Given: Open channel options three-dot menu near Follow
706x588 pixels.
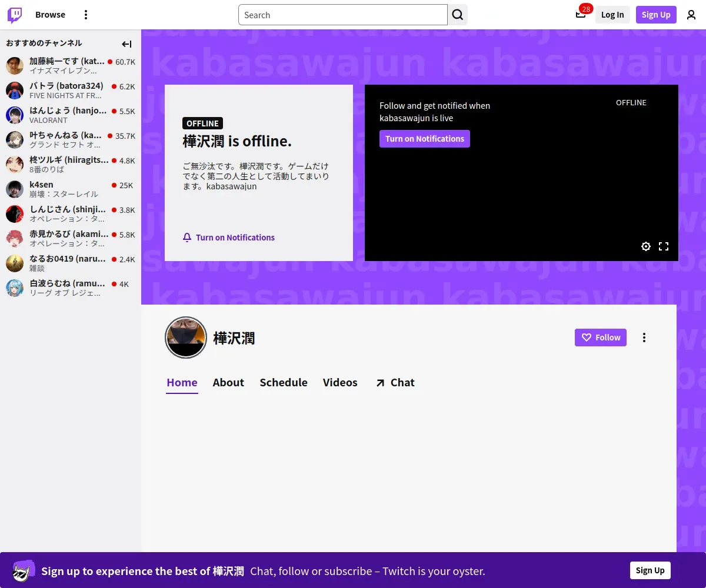Looking at the screenshot, I should 644,338.
